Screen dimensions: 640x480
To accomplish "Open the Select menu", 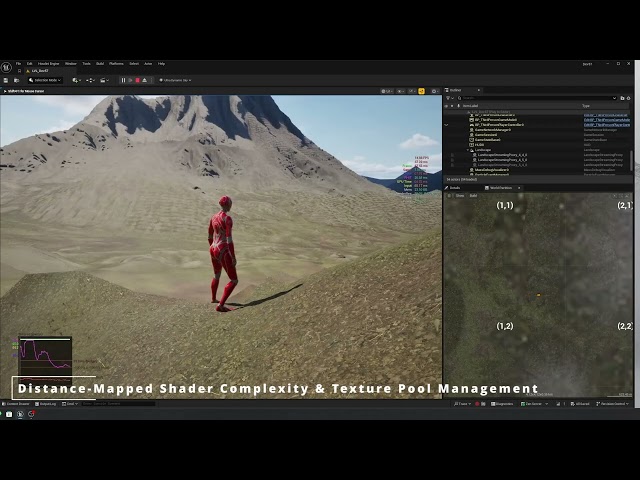I will tap(134, 64).
